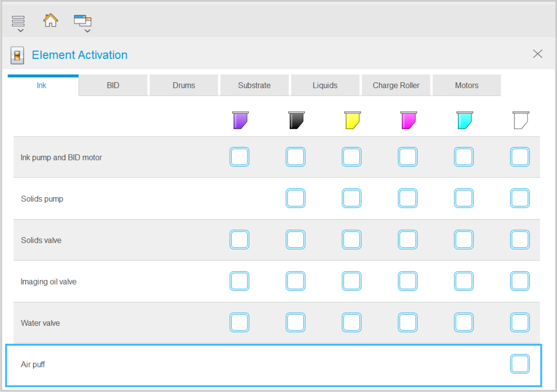Turn on Water valve for magenta ink
This screenshot has width=557, height=392.
point(408,322)
